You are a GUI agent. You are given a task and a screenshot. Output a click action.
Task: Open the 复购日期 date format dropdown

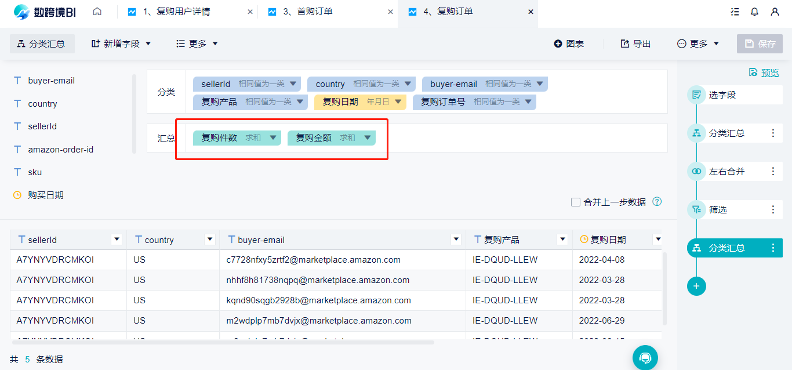tap(398, 102)
